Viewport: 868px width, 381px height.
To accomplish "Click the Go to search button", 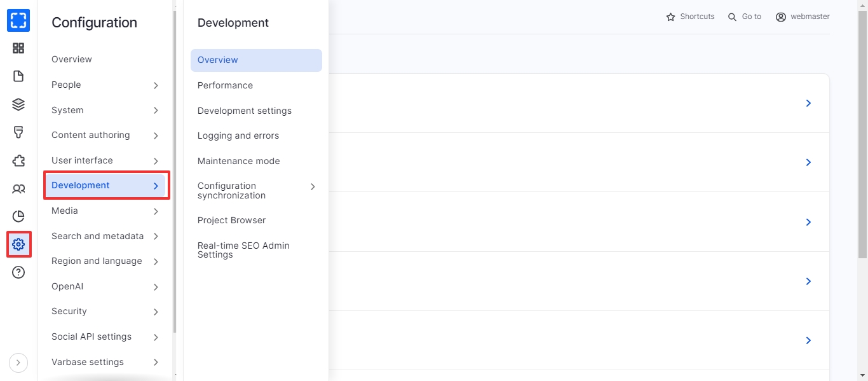I will pos(745,17).
